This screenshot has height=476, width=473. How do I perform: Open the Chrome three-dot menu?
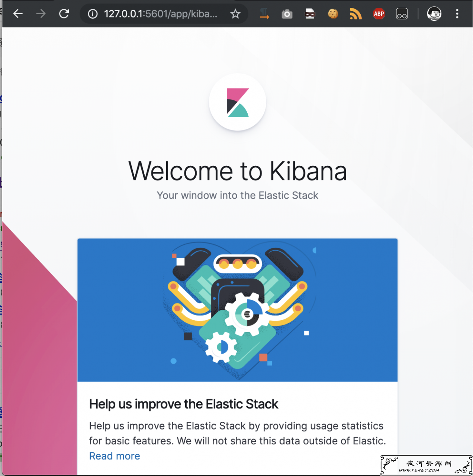457,14
